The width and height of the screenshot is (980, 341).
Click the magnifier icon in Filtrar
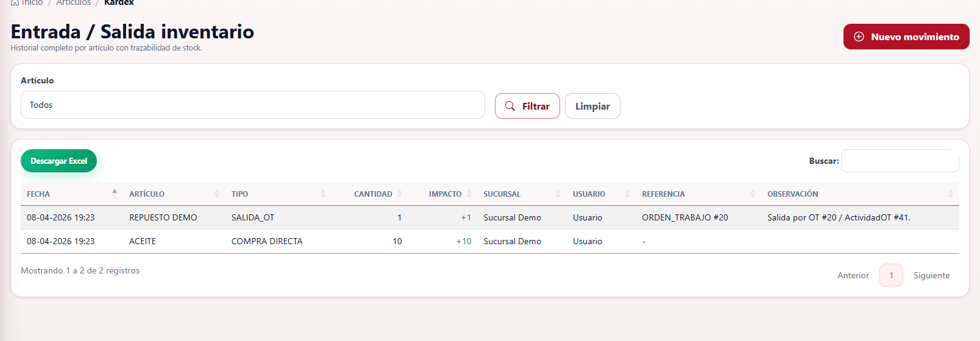tap(510, 106)
